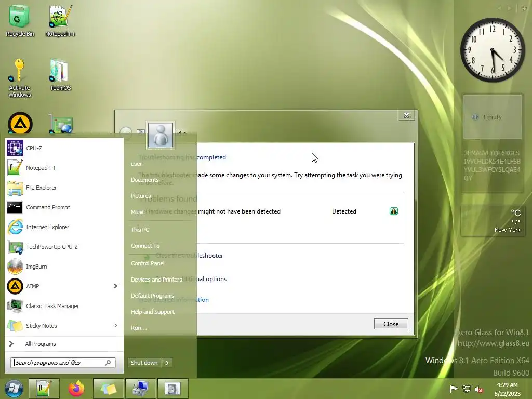The height and width of the screenshot is (399, 532).
Task: Open Activate Windows desktop icon
Action: coord(20,78)
